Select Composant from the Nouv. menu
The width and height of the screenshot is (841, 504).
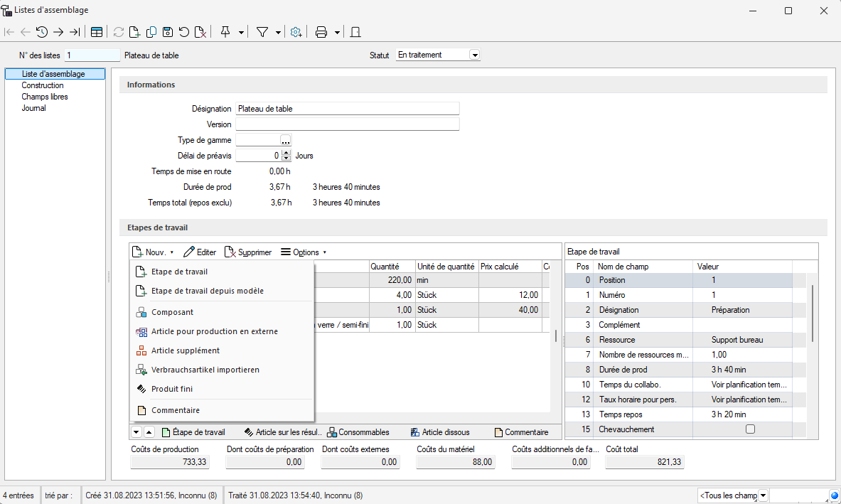point(172,312)
